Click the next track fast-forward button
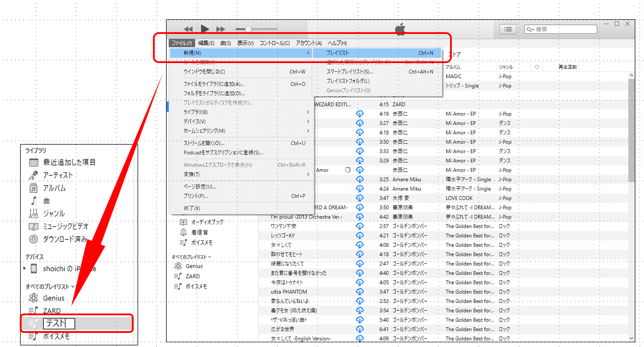Image resolution: width=644 pixels, height=347 pixels. [x=221, y=29]
